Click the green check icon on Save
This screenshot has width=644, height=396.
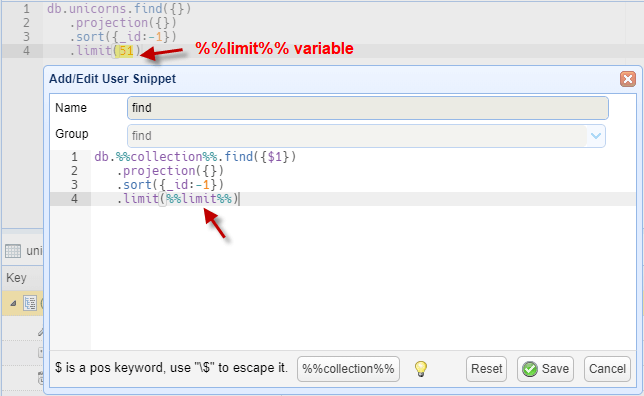coord(530,369)
